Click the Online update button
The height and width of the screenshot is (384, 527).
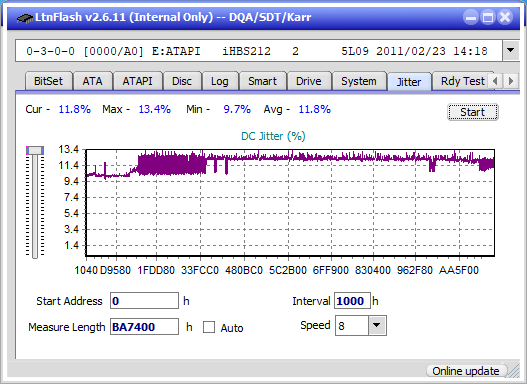[x=466, y=371]
